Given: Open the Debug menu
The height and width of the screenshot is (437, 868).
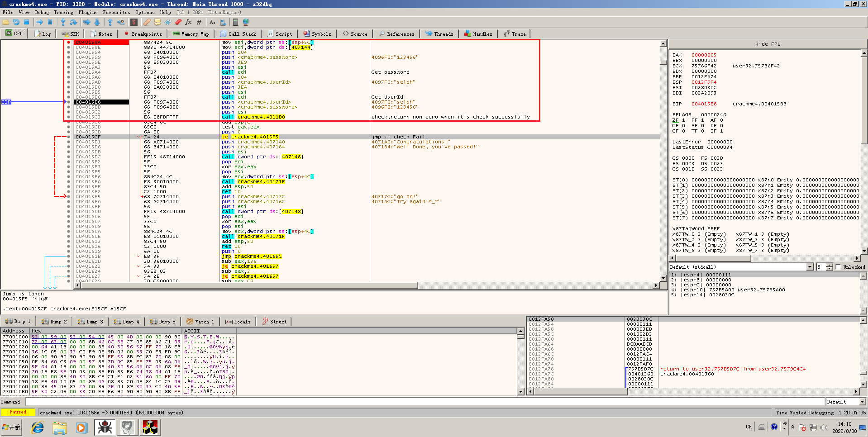Looking at the screenshot, I should 42,12.
